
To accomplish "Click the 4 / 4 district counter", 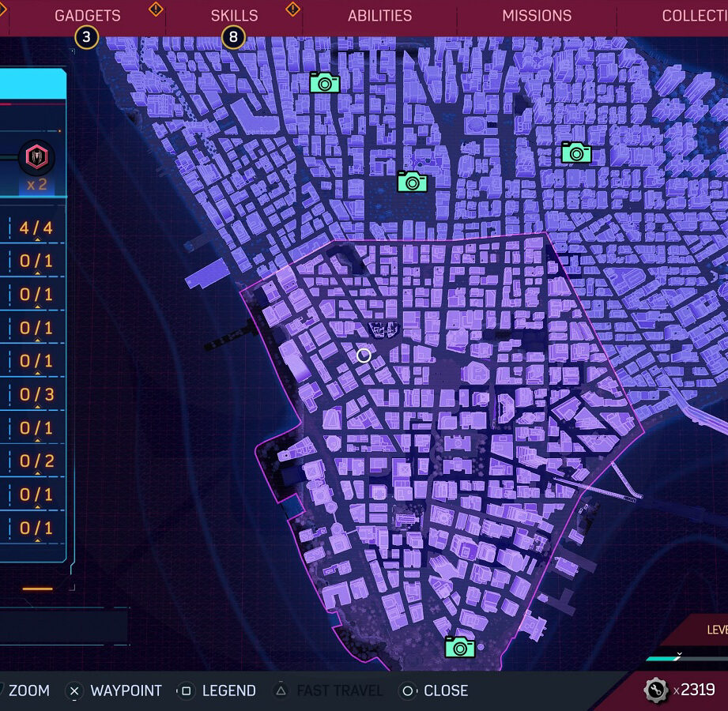I will [x=36, y=228].
